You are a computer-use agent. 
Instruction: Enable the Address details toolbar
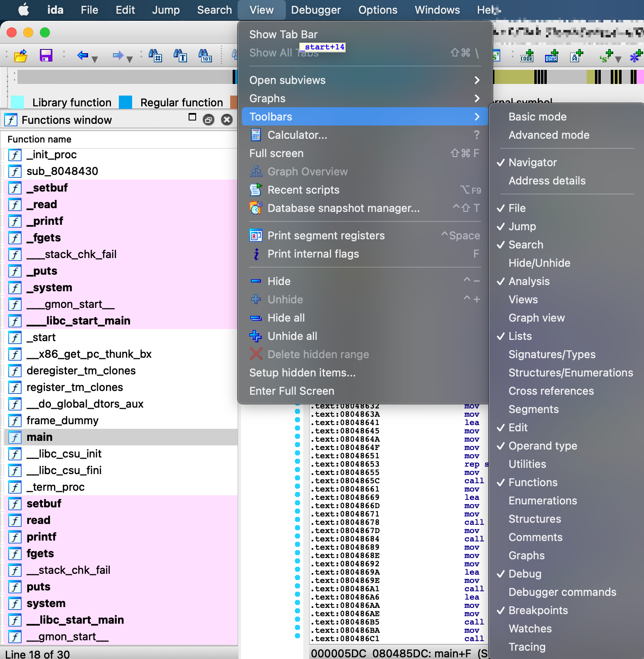pyautogui.click(x=567, y=181)
